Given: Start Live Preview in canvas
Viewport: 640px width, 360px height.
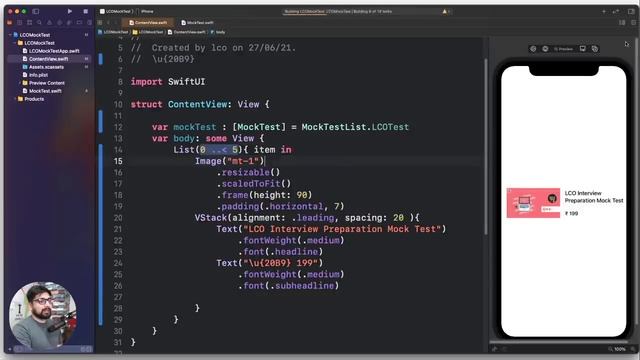Looking at the screenshot, I should pyautogui.click(x=533, y=49).
